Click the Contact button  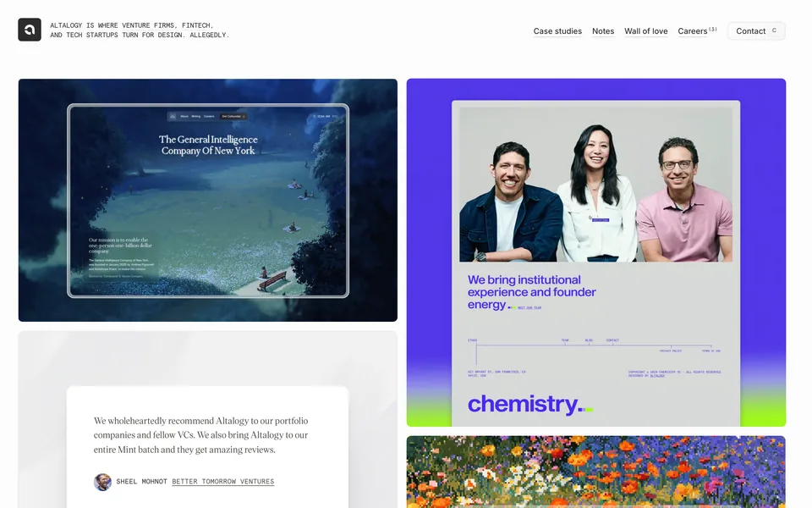[756, 31]
